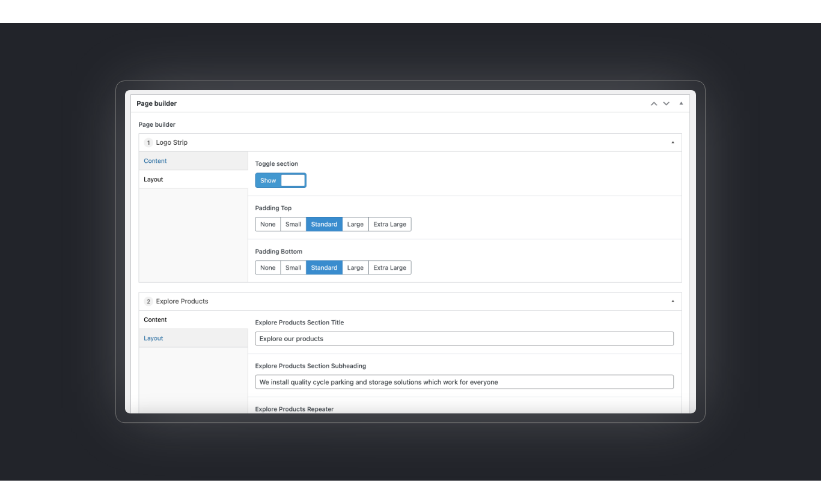This screenshot has width=821, height=504.
Task: Click the Explore Products Repeater label
Action: point(295,409)
